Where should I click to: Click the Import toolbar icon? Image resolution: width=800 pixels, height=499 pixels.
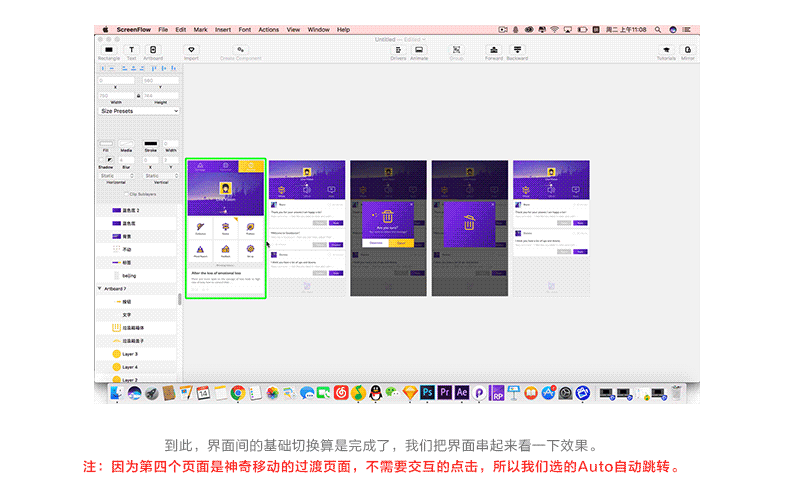[191, 49]
